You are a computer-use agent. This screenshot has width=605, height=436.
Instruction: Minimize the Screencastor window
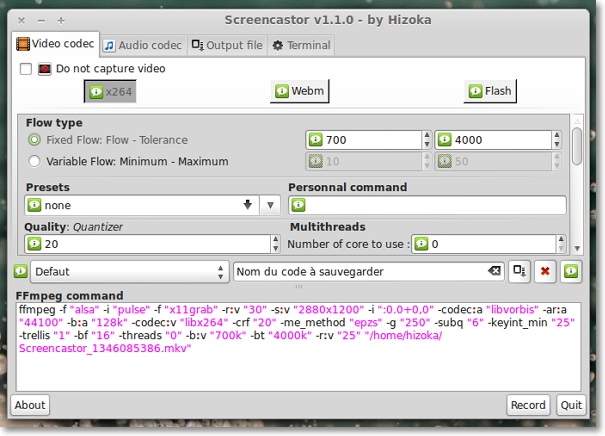tap(41, 20)
